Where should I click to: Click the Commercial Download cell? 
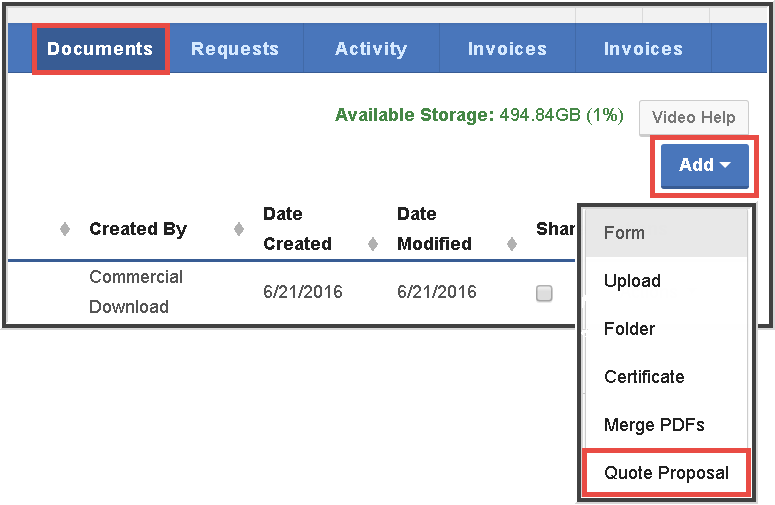pos(136,292)
